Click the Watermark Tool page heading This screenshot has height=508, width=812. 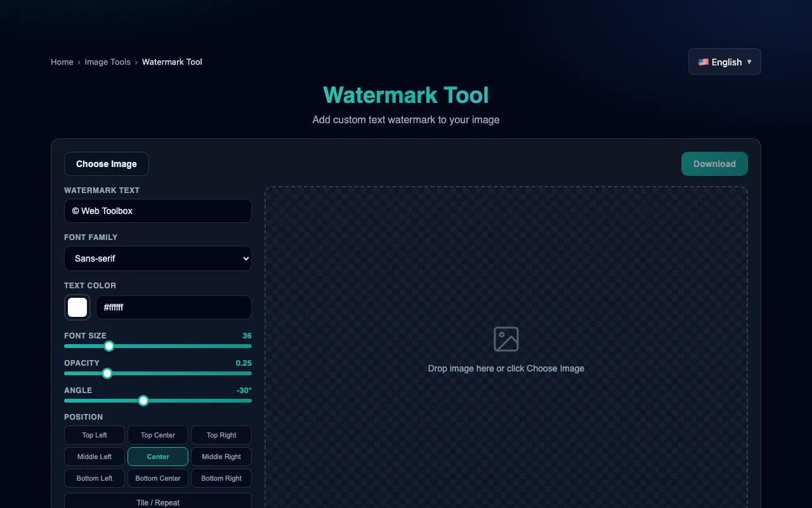click(406, 95)
